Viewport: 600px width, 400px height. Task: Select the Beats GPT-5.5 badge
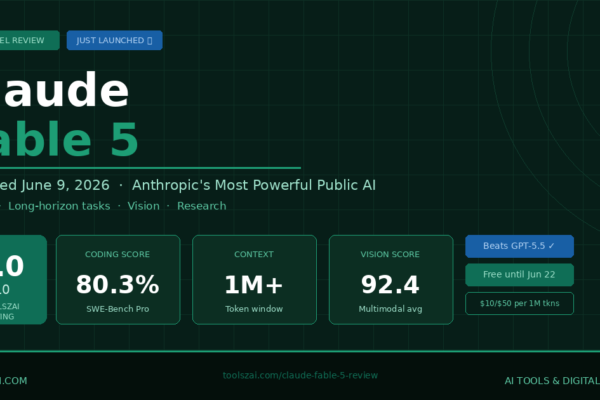(519, 246)
